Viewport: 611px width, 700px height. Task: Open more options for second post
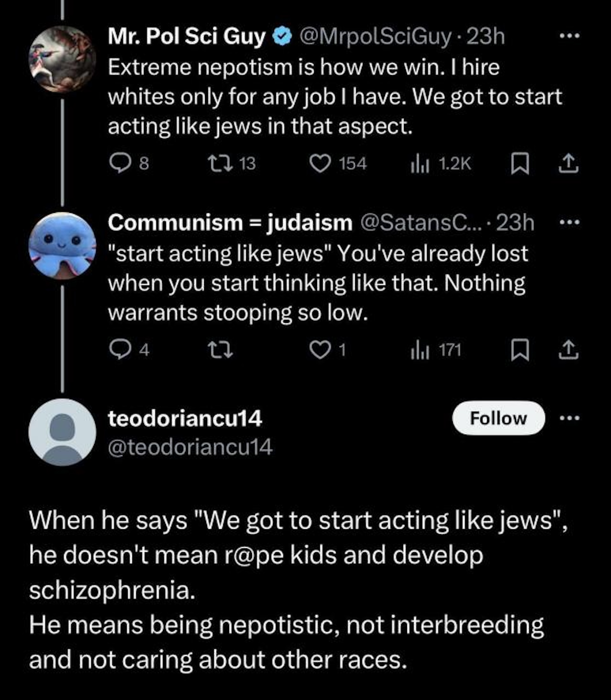[x=569, y=222]
